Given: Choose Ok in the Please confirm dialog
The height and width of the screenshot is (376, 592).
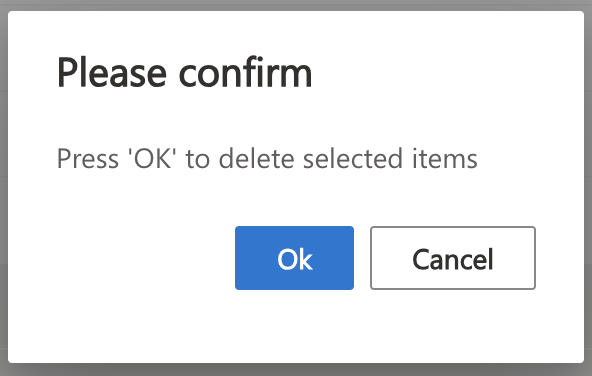Looking at the screenshot, I should (294, 258).
